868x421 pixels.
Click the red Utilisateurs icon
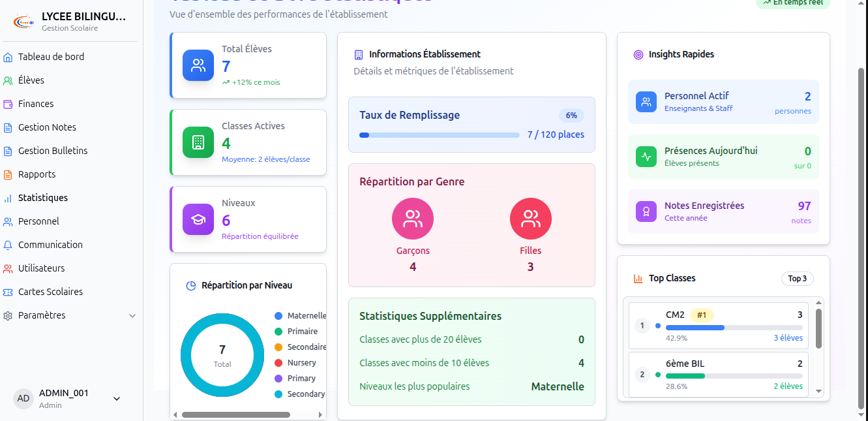[8, 268]
